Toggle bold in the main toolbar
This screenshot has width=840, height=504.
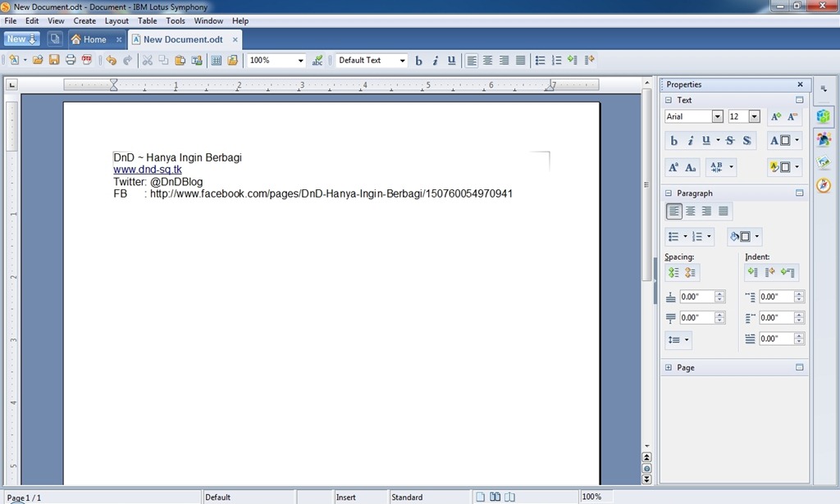(x=418, y=61)
